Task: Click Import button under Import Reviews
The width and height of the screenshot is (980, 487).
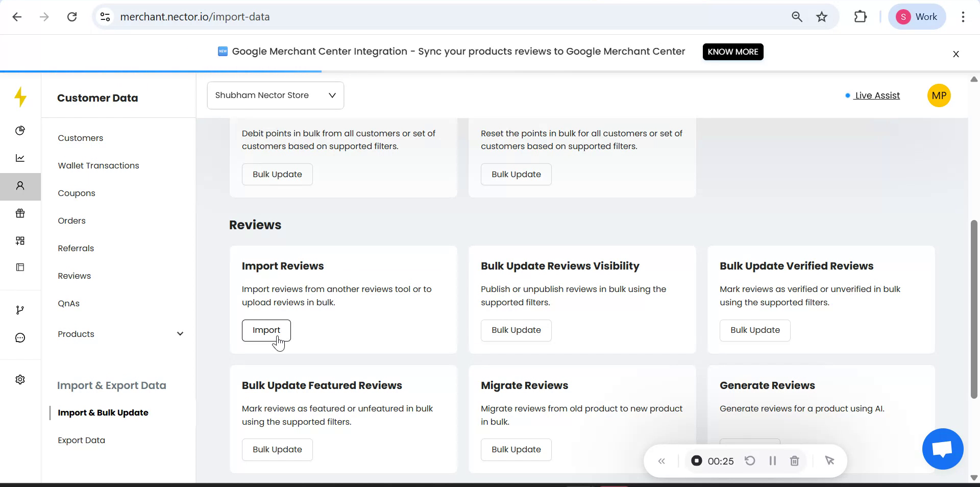Action: [266, 330]
